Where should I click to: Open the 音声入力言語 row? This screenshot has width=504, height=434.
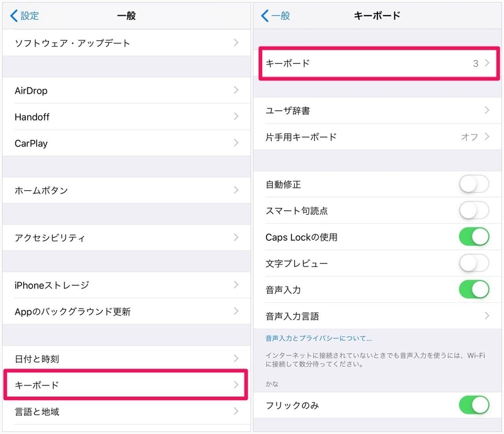coord(377,316)
